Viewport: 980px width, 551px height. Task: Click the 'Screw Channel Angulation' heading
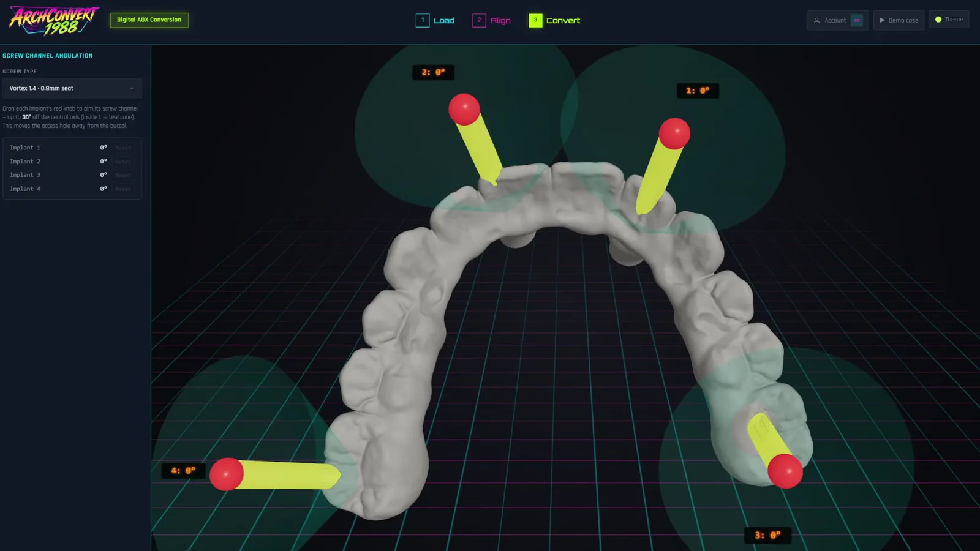click(x=48, y=56)
